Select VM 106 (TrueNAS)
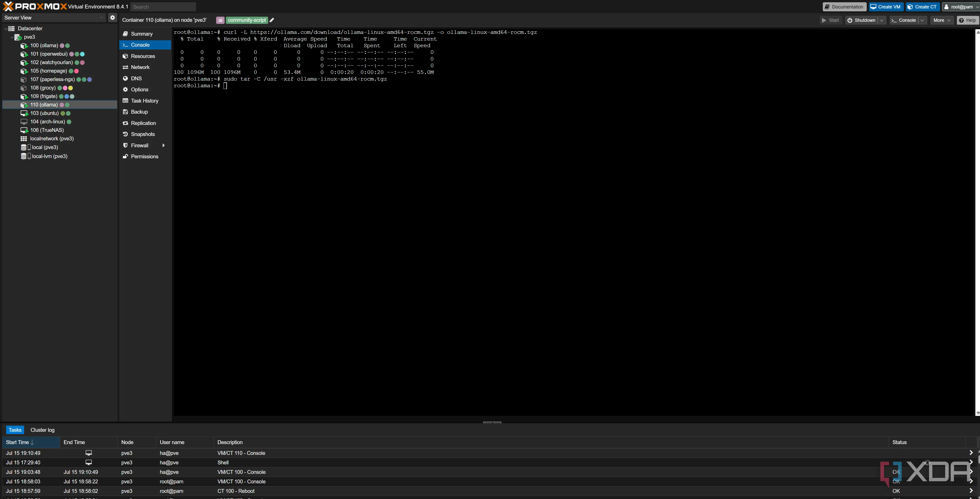Screen dimensions: 980x499 (x=47, y=130)
